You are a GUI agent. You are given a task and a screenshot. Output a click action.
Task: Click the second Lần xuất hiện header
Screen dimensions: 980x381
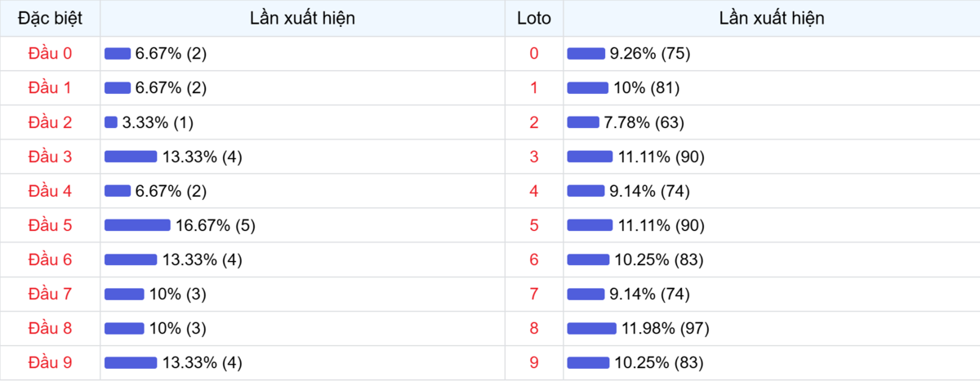tap(772, 18)
